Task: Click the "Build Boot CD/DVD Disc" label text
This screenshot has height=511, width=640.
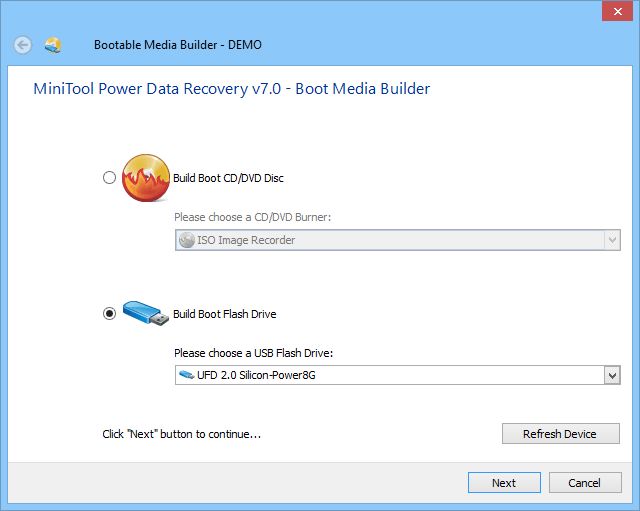Action: [228, 179]
